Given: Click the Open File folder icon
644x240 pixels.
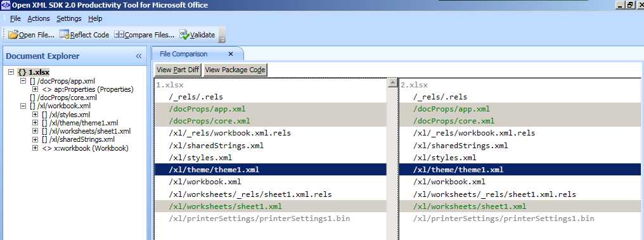Looking at the screenshot, I should pyautogui.click(x=13, y=35).
